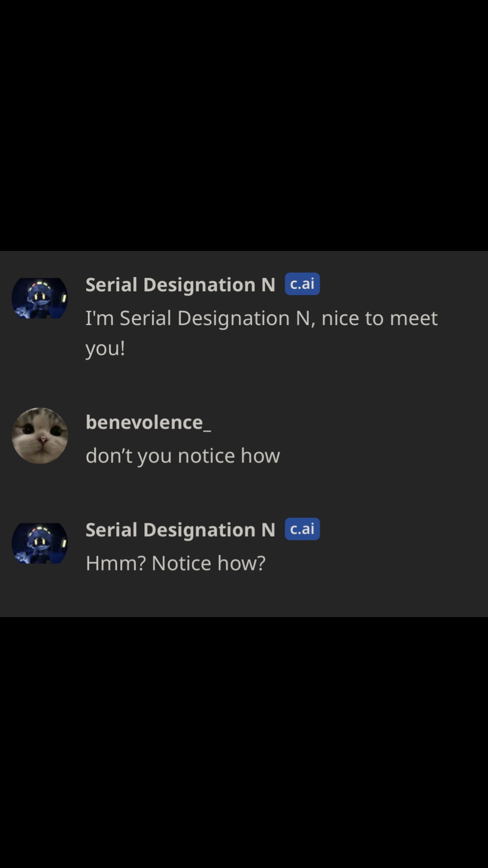488x868 pixels.
Task: Click the reply "Hmm? Notice how?"
Action: 176,563
